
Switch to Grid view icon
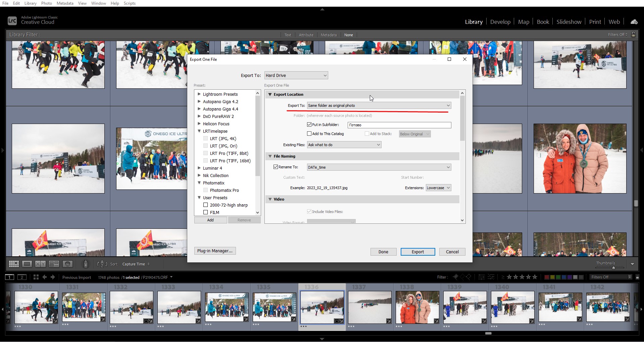click(x=14, y=264)
